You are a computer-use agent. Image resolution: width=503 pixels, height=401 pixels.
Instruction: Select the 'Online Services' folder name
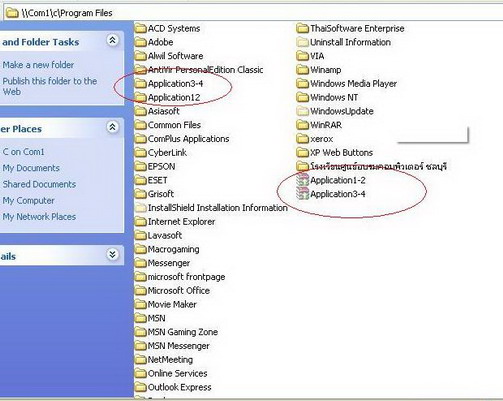click(177, 373)
